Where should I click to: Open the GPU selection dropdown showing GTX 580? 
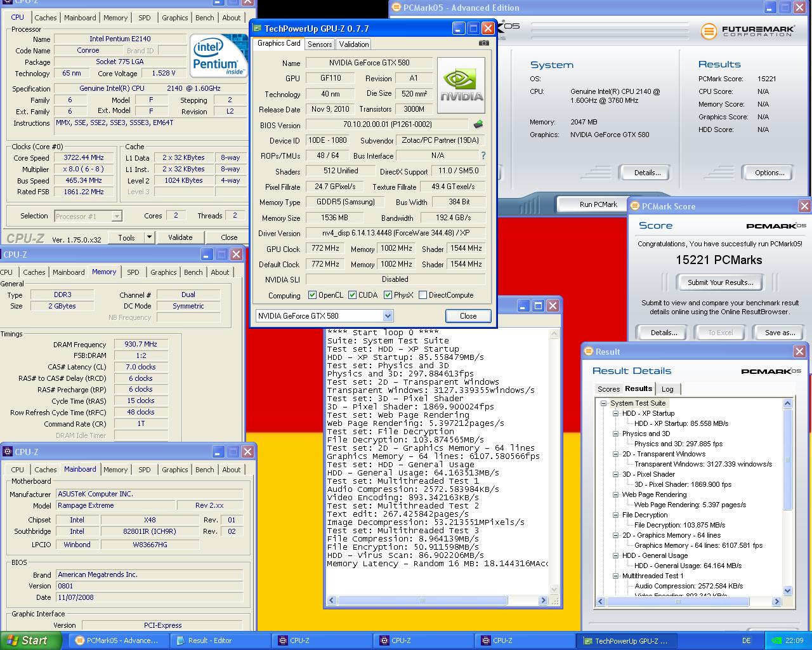325,316
